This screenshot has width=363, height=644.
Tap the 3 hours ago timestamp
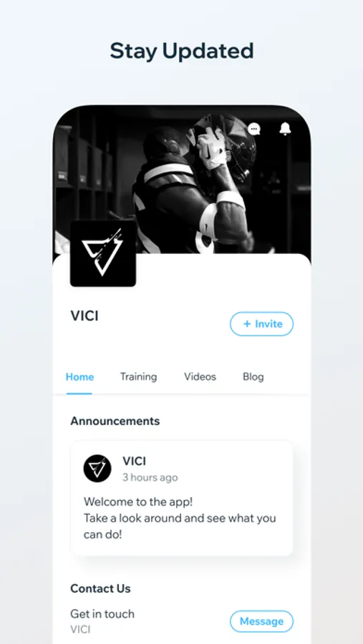click(150, 478)
